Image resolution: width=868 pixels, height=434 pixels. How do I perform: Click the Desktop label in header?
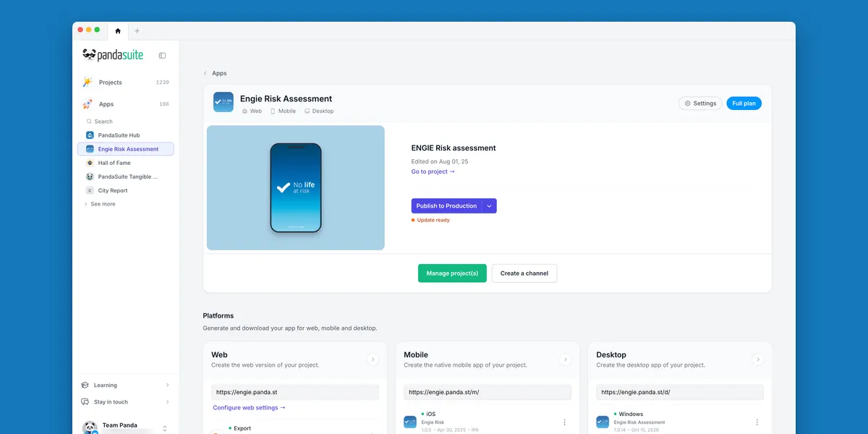coord(319,111)
